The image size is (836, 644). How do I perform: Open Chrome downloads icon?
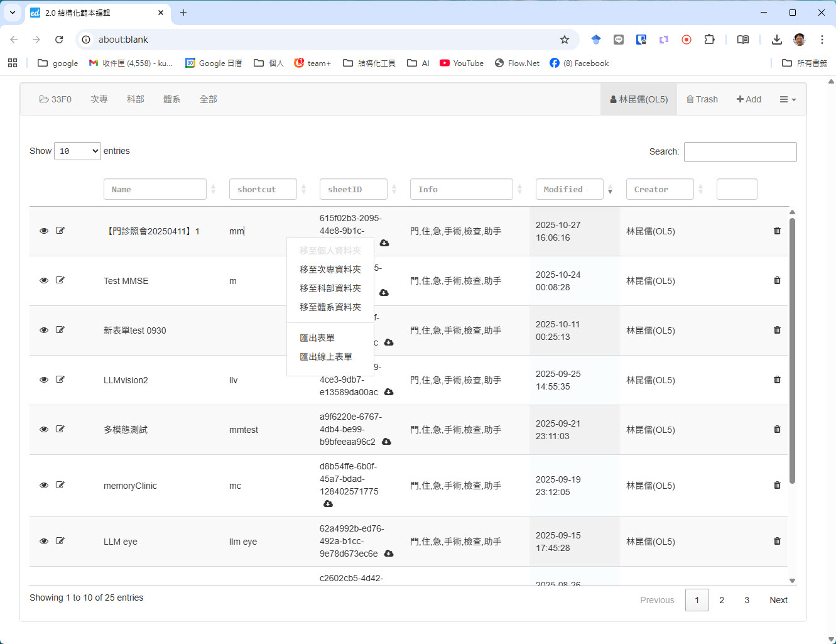(776, 40)
